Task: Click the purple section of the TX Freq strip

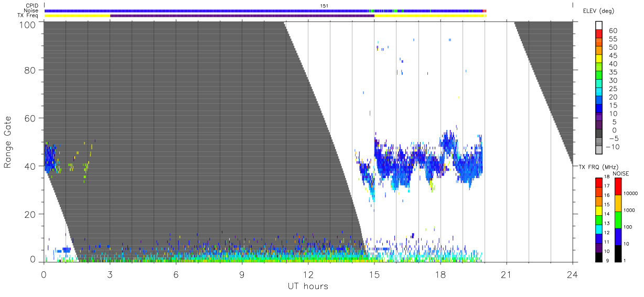Action: 242,16
